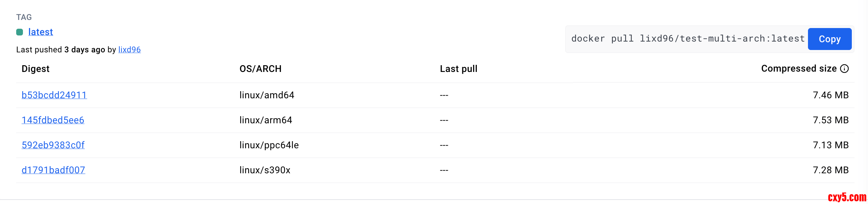
Task: Click the green status dot beside latest
Action: click(x=20, y=32)
